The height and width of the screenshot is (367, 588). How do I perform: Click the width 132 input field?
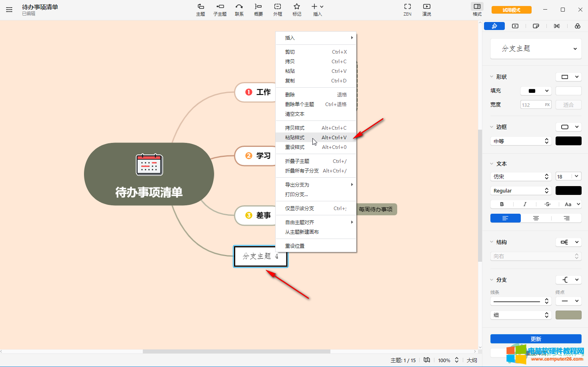click(536, 105)
